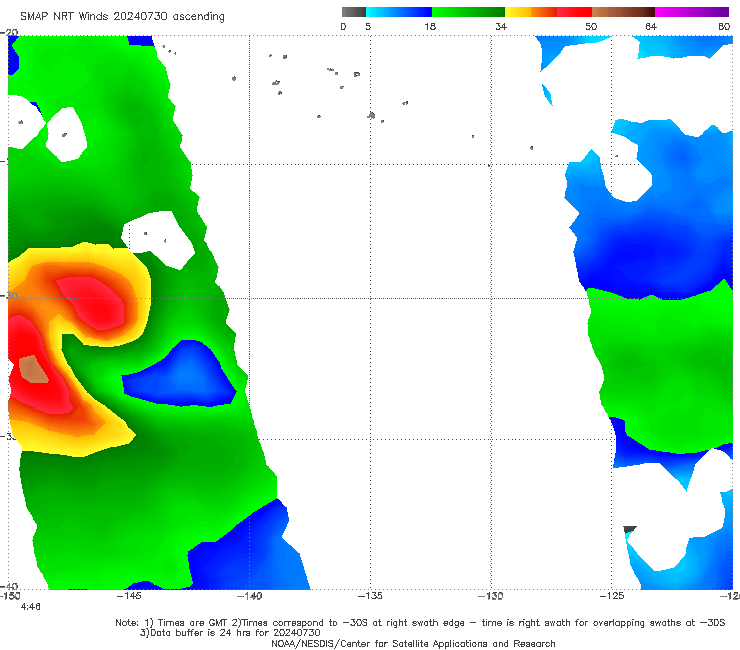
Task: Click the blue low-wind storm center patch
Action: (182, 374)
